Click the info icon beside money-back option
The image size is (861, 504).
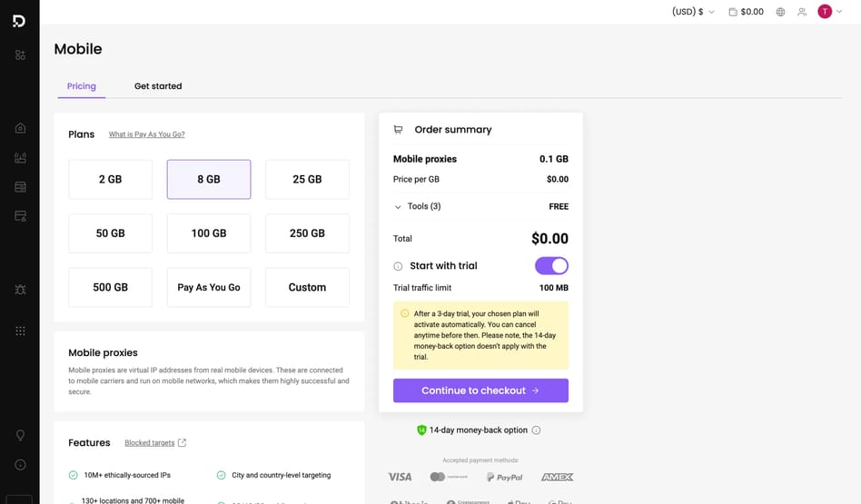point(536,430)
